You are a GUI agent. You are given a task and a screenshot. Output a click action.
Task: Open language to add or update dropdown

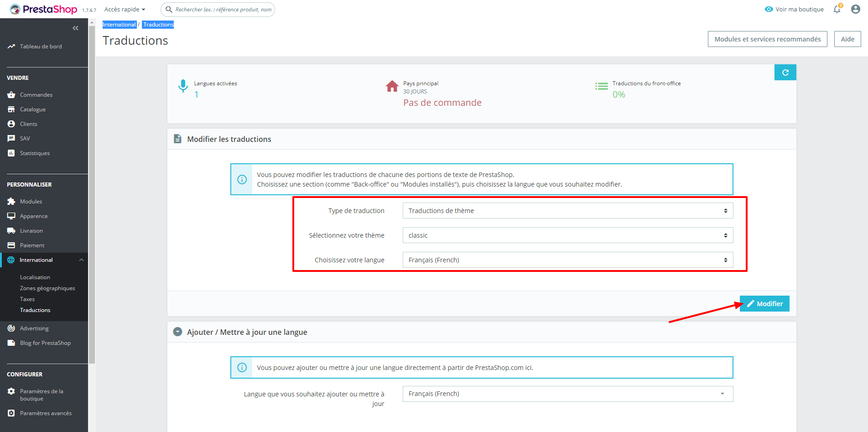coord(568,394)
